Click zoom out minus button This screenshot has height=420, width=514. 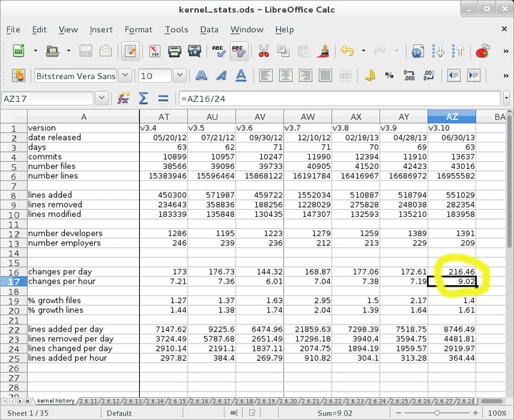(x=398, y=413)
